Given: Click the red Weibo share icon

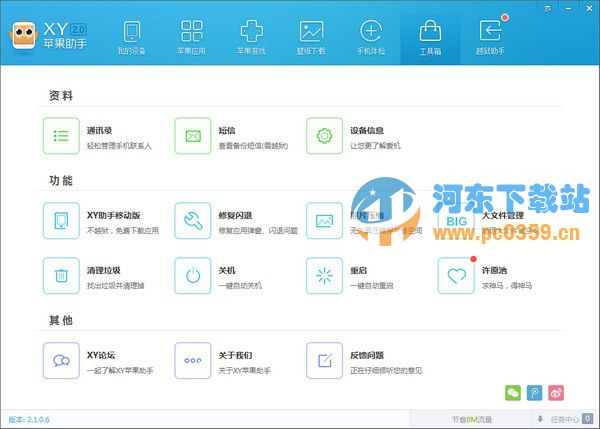Looking at the screenshot, I should pyautogui.click(x=556, y=393).
